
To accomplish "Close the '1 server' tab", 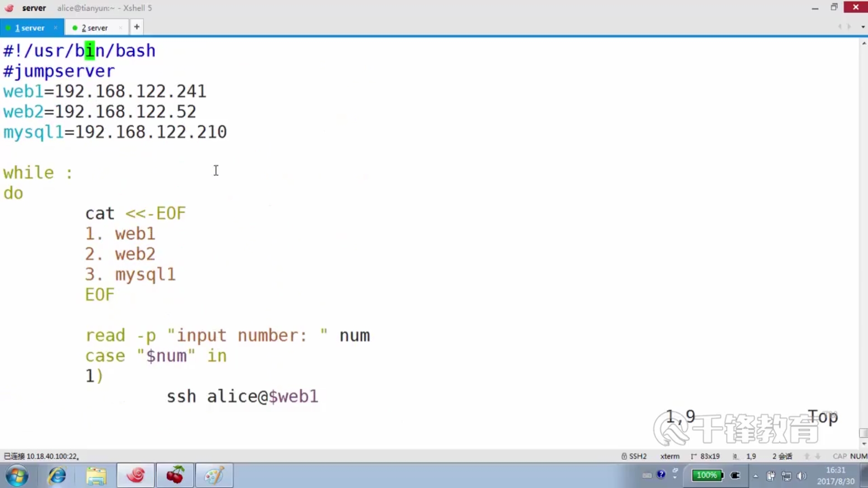I will [x=56, y=28].
